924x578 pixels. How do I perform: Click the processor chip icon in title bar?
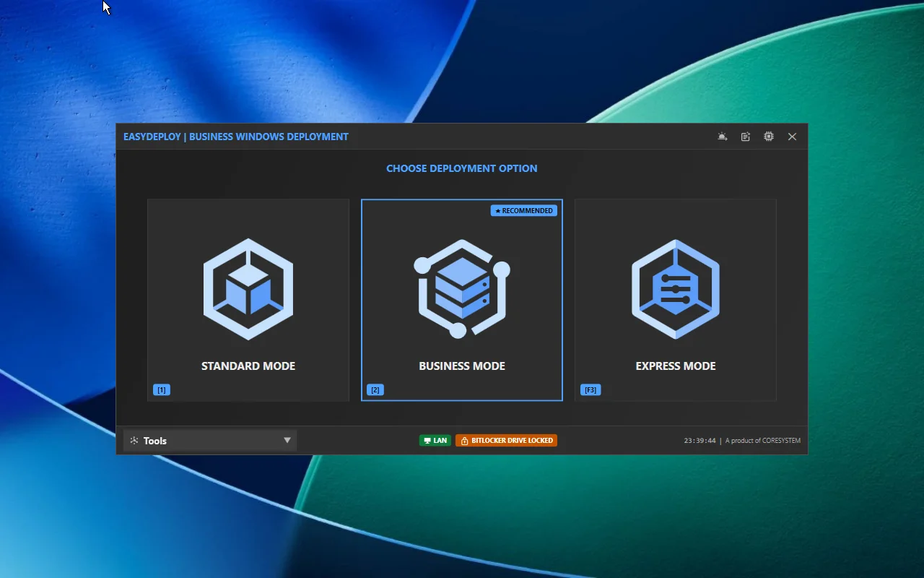click(x=769, y=137)
